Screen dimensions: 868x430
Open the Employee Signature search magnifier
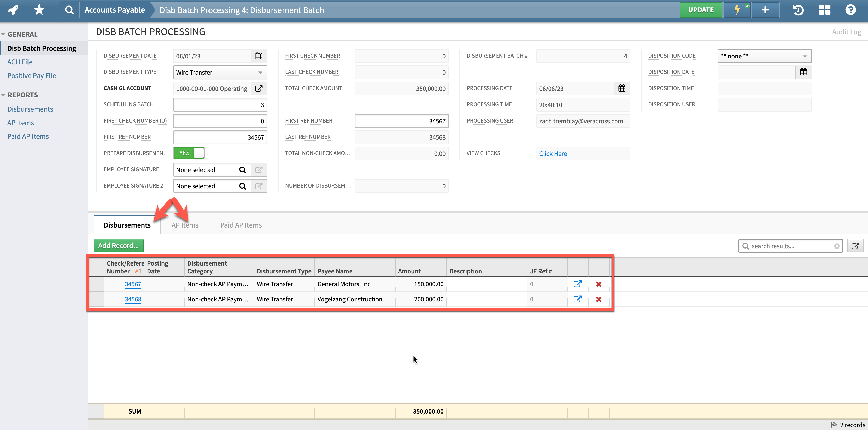click(243, 170)
